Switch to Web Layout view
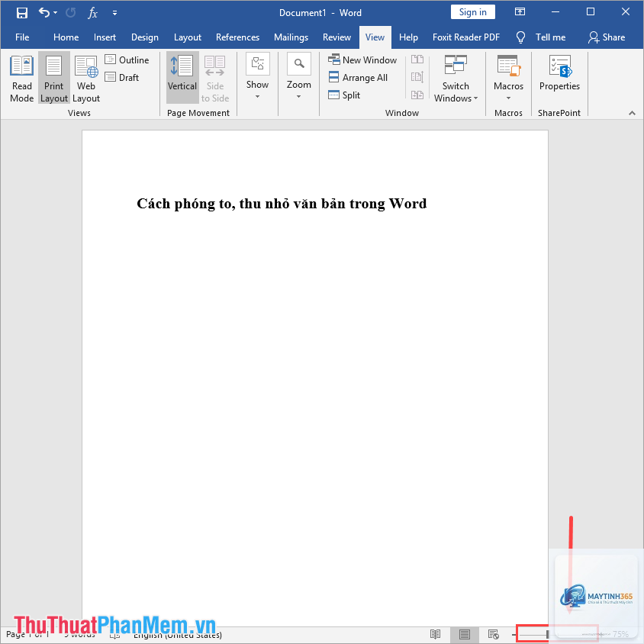The image size is (644, 644). [x=85, y=78]
